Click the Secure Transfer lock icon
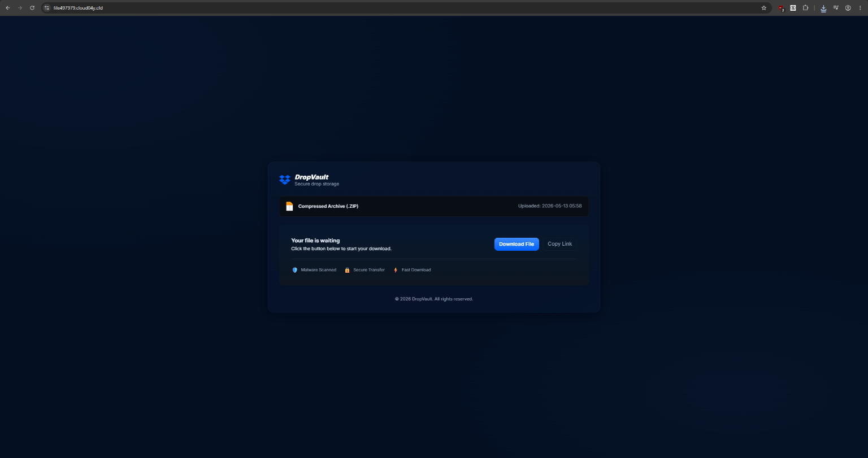Image resolution: width=868 pixels, height=458 pixels. pyautogui.click(x=347, y=270)
